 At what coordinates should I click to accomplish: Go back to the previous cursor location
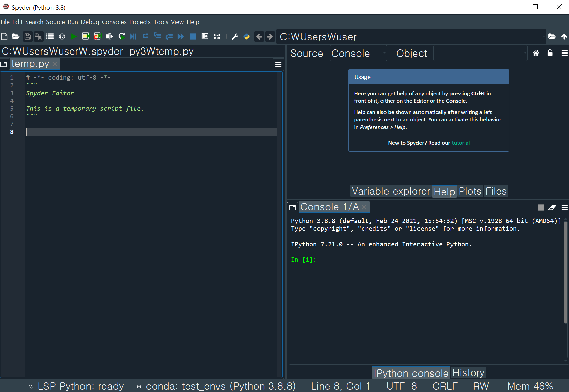(259, 36)
